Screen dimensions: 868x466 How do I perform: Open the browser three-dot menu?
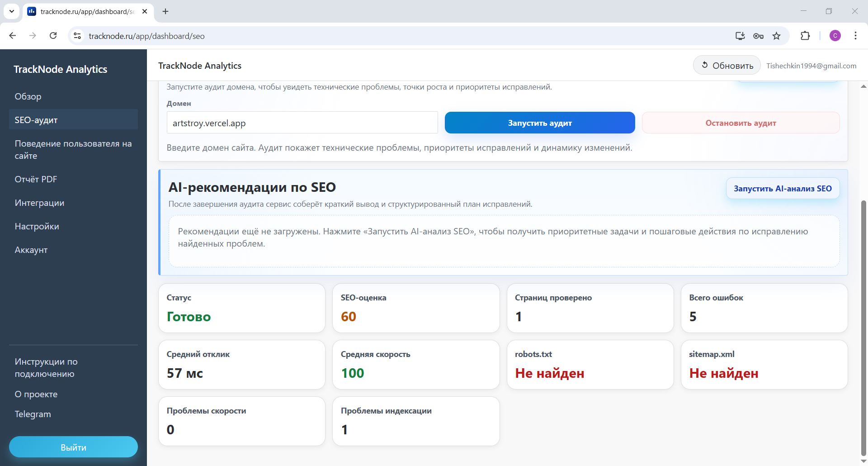pos(855,36)
